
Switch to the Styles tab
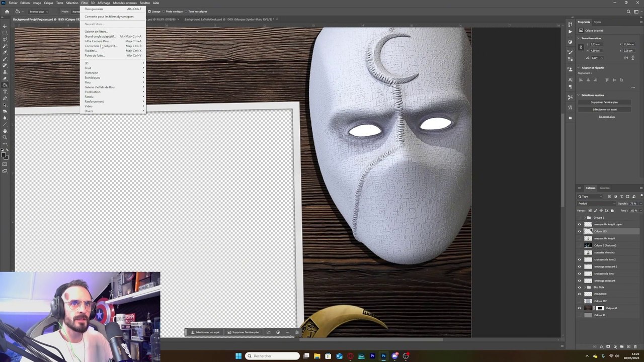(598, 22)
